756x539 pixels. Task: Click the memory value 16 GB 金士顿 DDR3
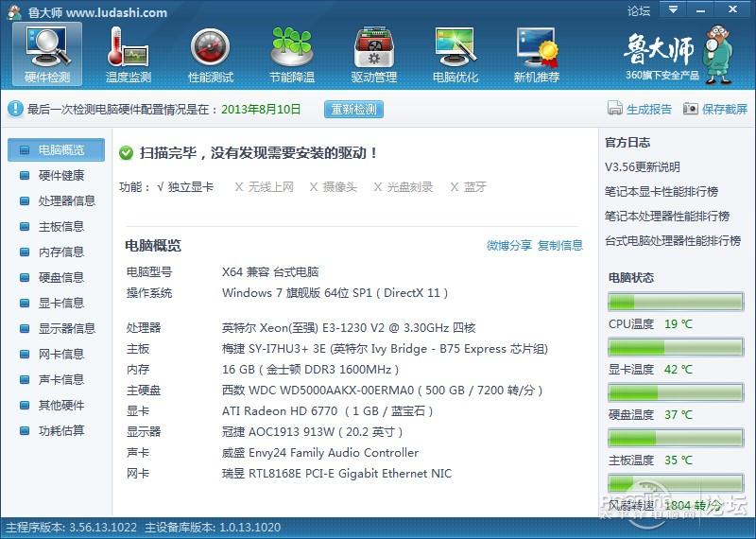pyautogui.click(x=311, y=370)
